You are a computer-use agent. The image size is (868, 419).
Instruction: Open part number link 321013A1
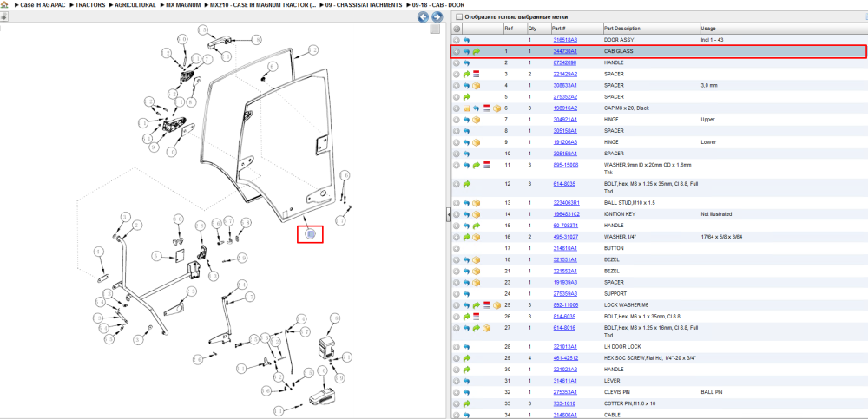tap(565, 347)
